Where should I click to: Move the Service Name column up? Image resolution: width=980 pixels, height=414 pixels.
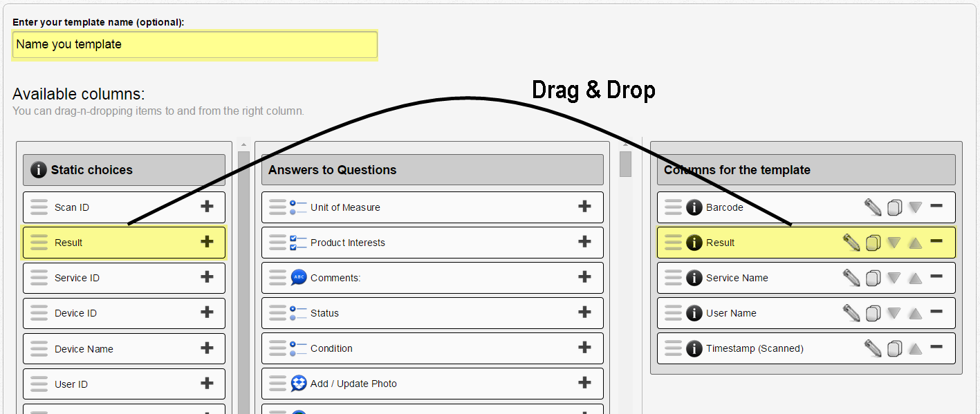(x=916, y=278)
